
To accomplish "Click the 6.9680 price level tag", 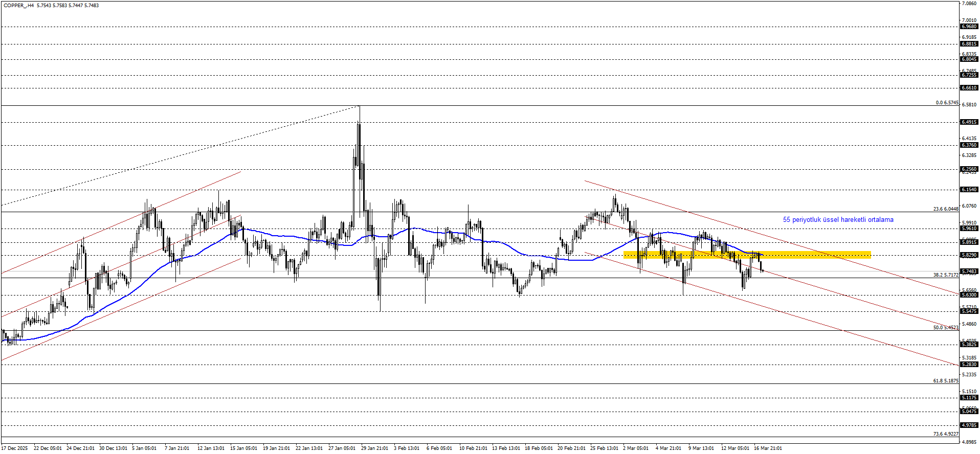I will [969, 27].
